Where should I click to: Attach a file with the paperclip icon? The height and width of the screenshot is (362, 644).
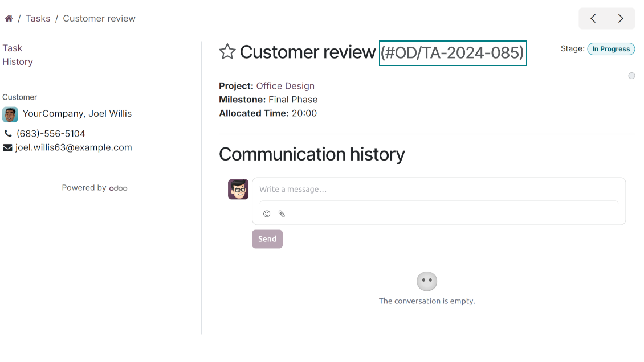(282, 213)
